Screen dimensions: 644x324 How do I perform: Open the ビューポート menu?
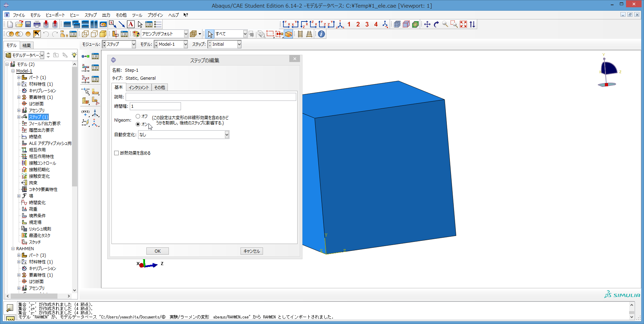pyautogui.click(x=55, y=15)
